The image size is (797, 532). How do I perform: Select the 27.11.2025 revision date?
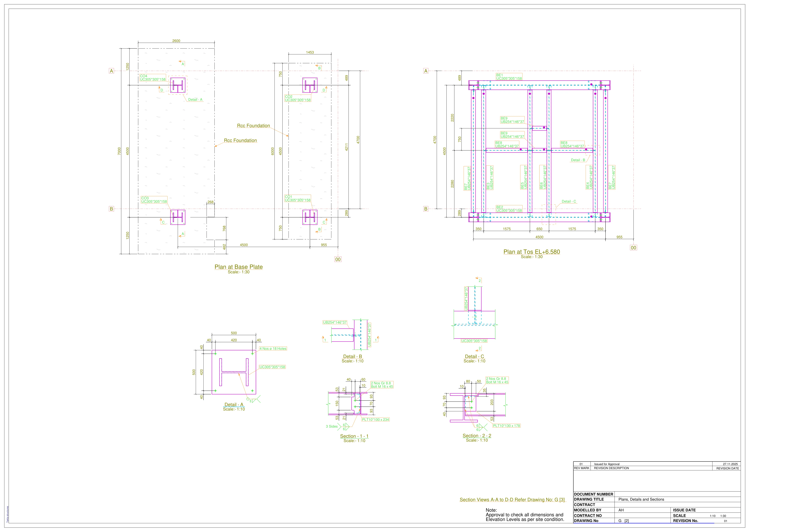pyautogui.click(x=730, y=464)
